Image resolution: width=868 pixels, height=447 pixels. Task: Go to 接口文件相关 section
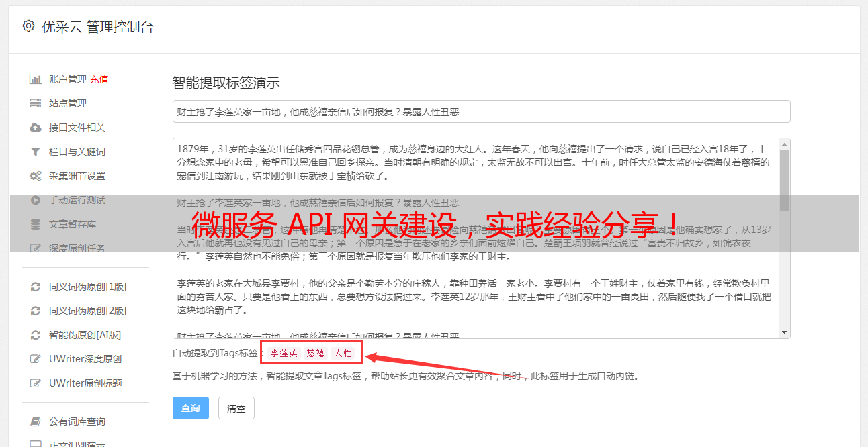[x=77, y=128]
